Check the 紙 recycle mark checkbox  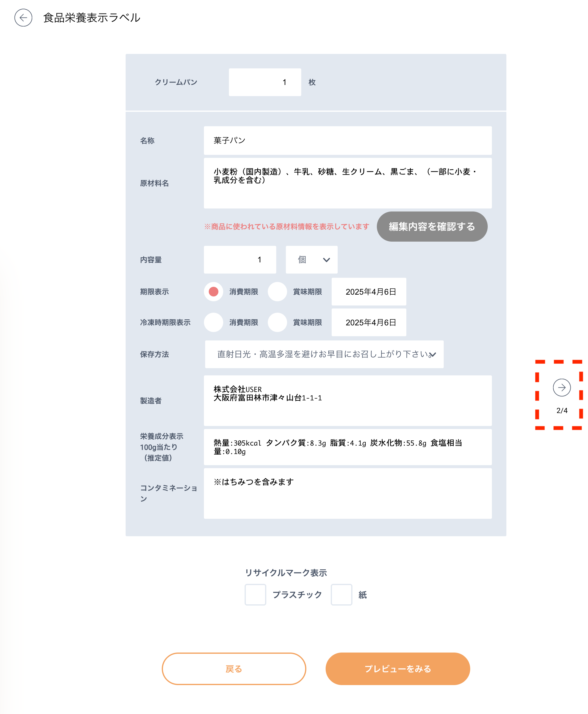point(341,595)
